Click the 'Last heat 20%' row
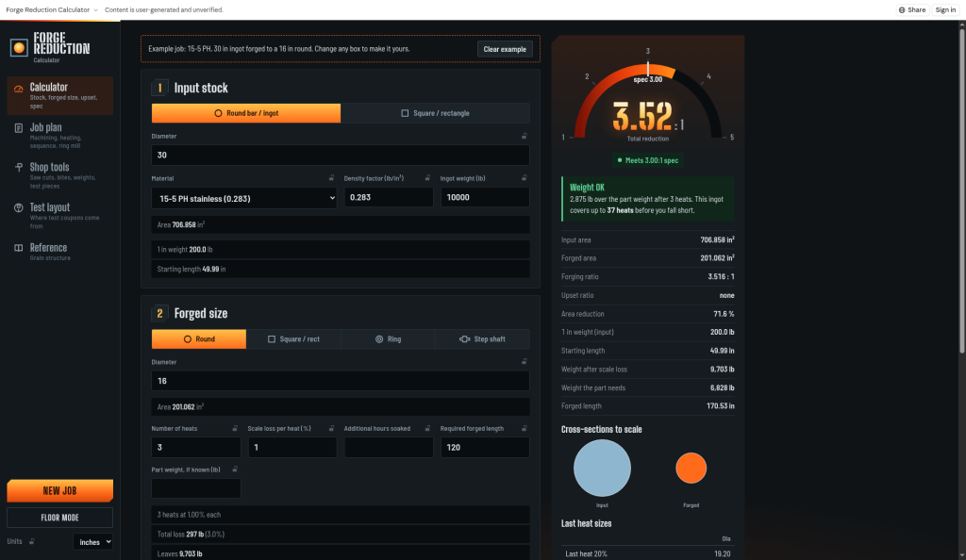Image resolution: width=966 pixels, height=560 pixels. pos(647,553)
